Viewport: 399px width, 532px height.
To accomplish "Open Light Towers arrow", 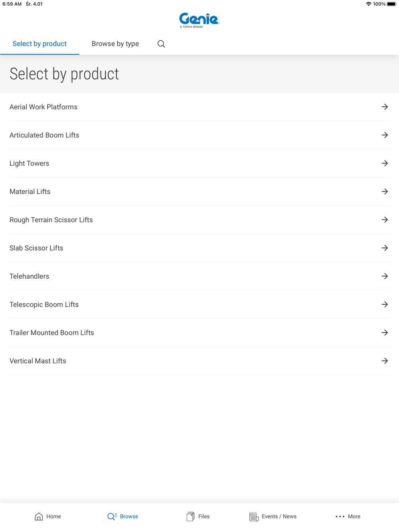I will 385,164.
